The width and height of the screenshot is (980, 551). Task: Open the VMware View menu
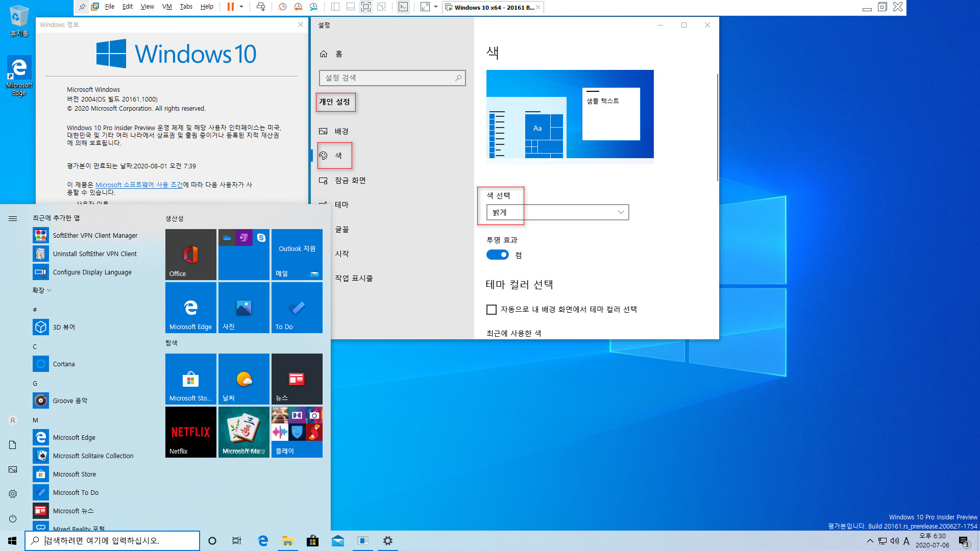coord(148,7)
